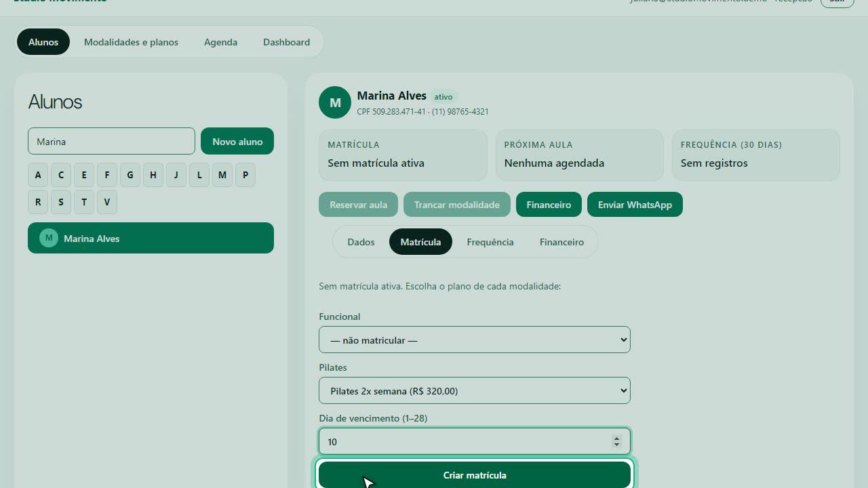The width and height of the screenshot is (868, 488).
Task: Click the Criar matrícula button
Action: (x=475, y=475)
